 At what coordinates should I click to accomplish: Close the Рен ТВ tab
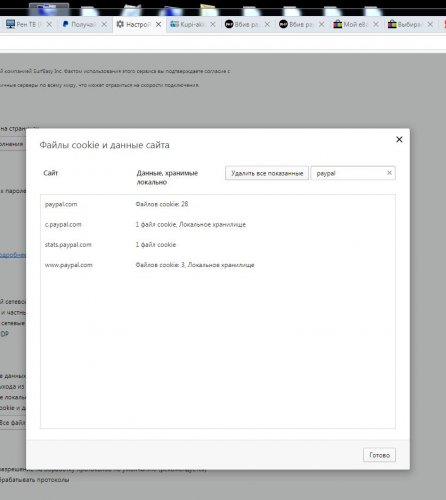coord(49,24)
